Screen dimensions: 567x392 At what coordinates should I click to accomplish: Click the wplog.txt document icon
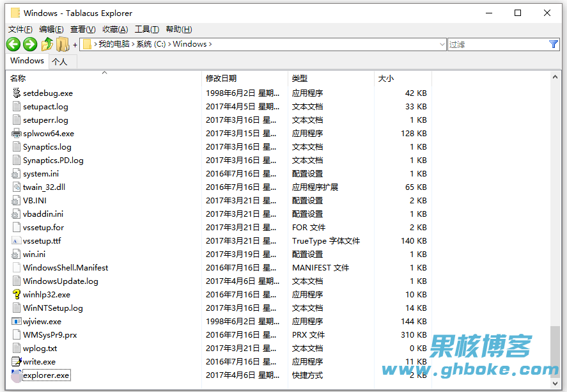pyautogui.click(x=16, y=348)
